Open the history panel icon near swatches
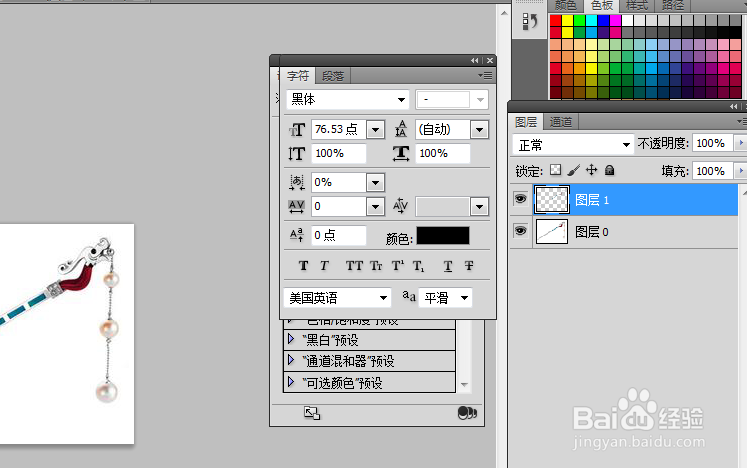747x468 pixels. coord(530,21)
